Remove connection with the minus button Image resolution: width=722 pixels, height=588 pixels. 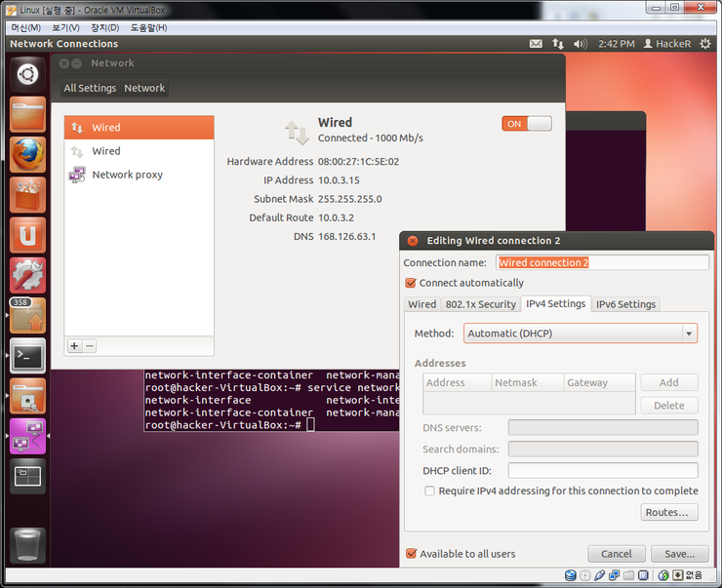pos(90,346)
